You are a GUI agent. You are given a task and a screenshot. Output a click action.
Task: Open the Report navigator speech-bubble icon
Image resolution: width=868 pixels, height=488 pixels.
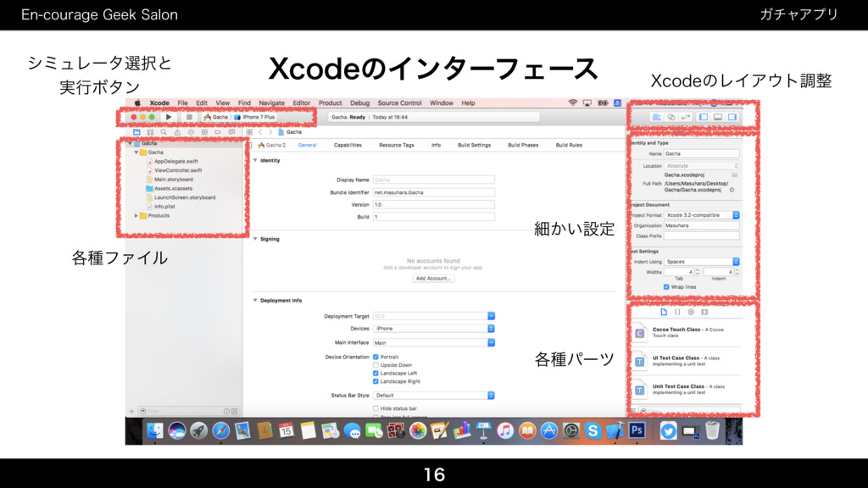click(231, 132)
